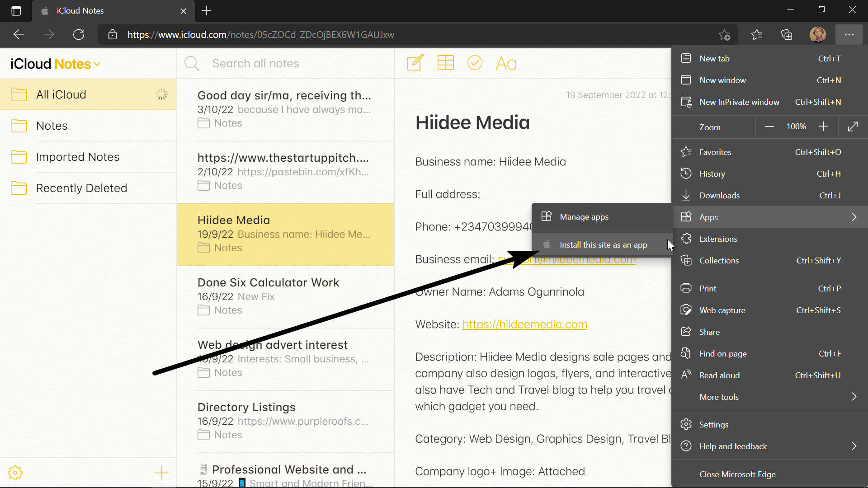Viewport: 868px width, 488px height.
Task: Close the iCloud Notes tab
Action: tap(184, 11)
